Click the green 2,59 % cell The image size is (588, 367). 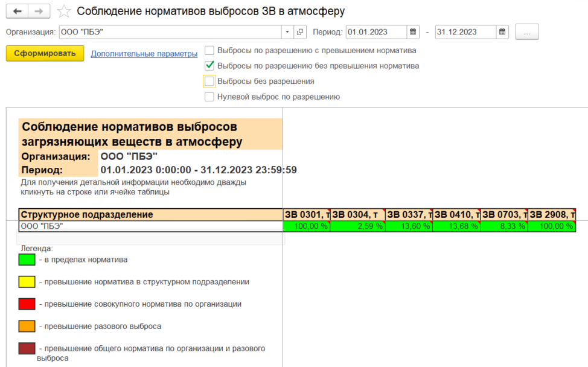click(358, 226)
